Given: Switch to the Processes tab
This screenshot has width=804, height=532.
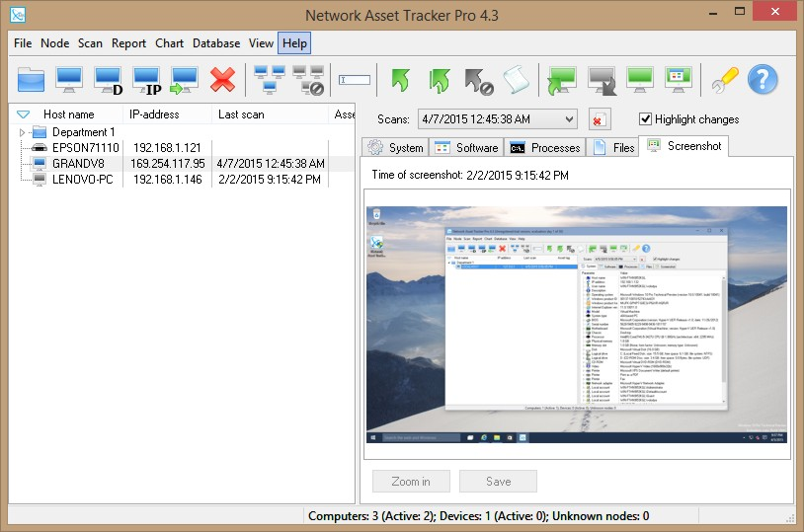Looking at the screenshot, I should [x=544, y=148].
